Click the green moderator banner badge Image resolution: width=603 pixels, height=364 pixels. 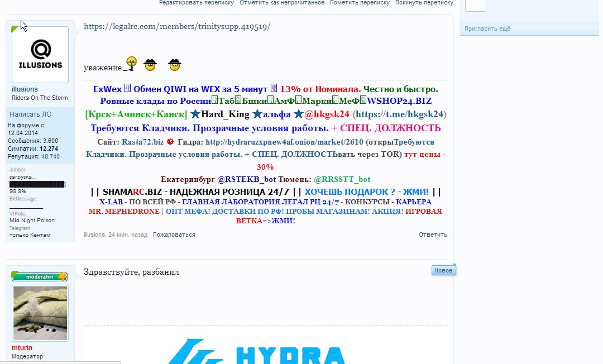(x=40, y=276)
